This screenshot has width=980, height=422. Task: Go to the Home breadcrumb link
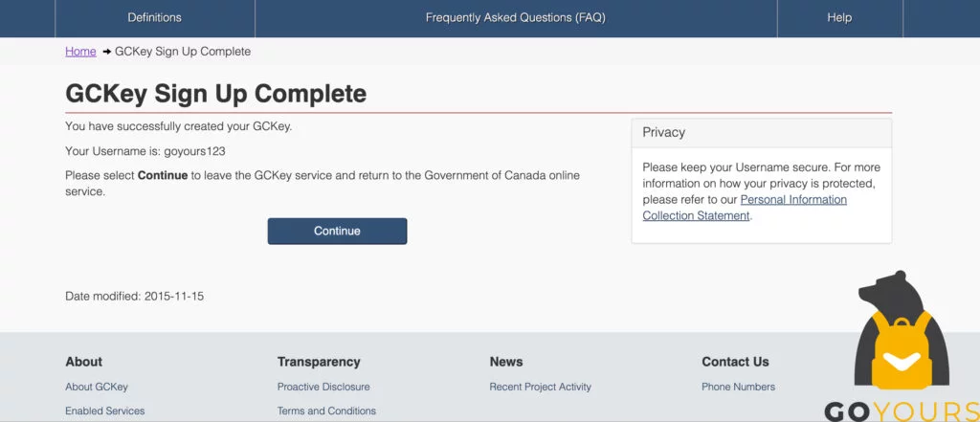pos(80,52)
